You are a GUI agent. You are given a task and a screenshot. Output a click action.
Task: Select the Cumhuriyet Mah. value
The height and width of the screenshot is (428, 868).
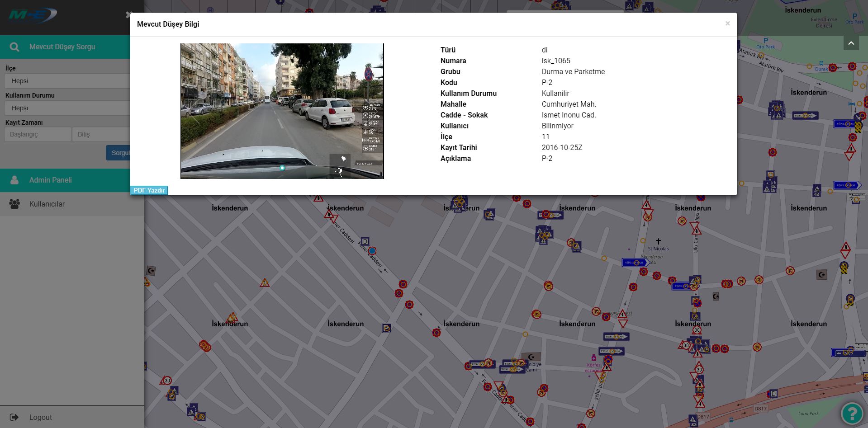click(569, 104)
